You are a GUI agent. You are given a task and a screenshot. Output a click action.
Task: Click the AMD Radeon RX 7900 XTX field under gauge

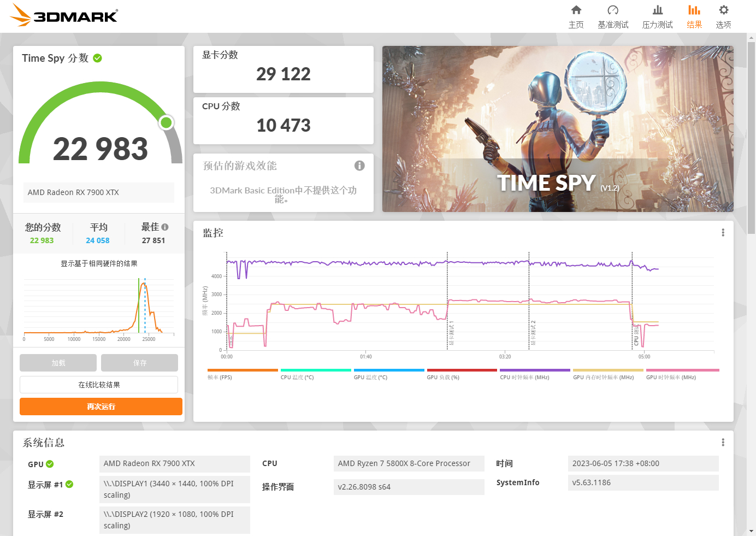click(x=99, y=192)
